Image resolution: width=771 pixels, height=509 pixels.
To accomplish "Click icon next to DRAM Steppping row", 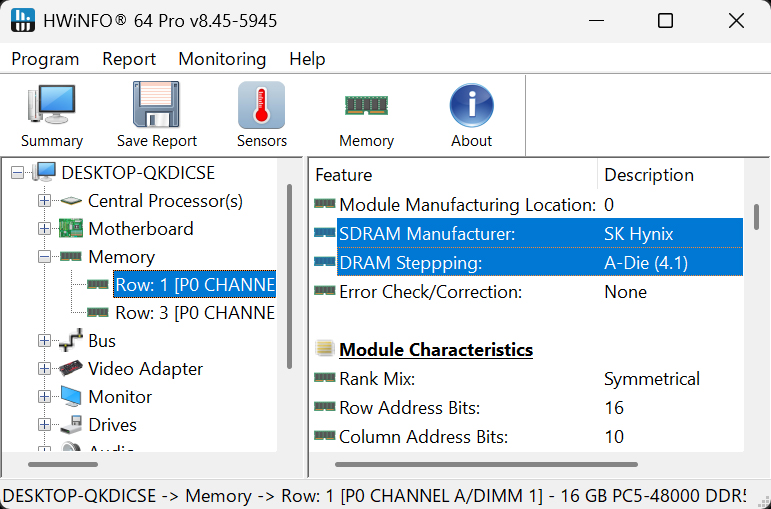I will [x=325, y=261].
